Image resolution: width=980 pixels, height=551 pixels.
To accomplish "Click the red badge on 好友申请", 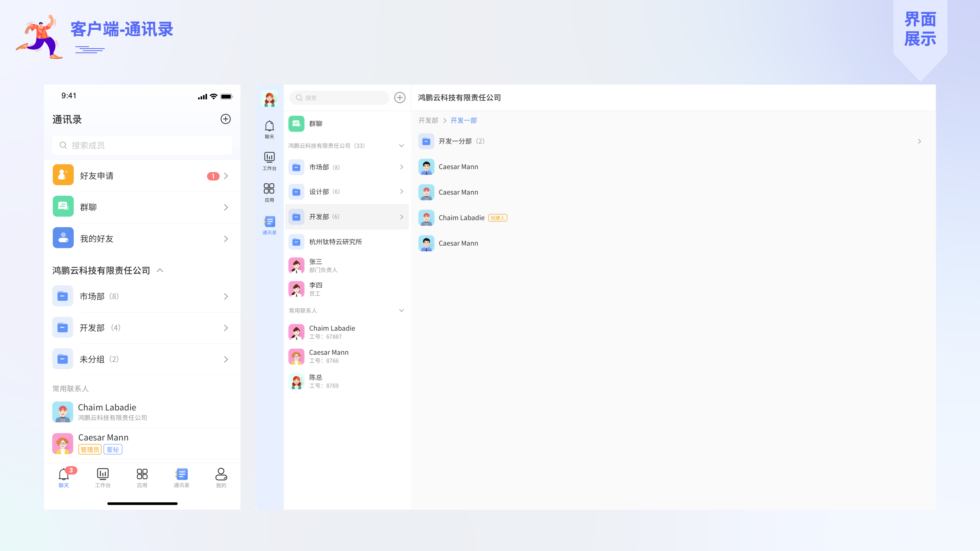I will coord(213,176).
